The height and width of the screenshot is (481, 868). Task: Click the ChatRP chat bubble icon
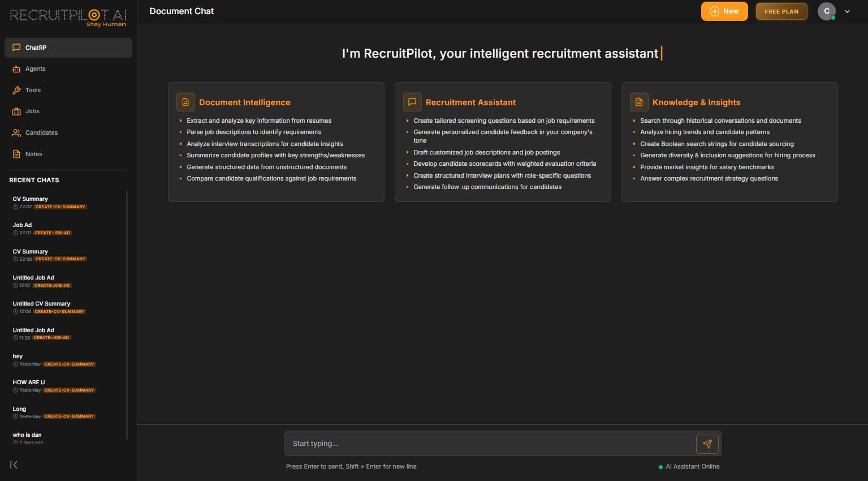tap(16, 48)
